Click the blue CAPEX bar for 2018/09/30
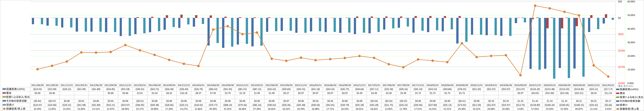 (x=457, y=31)
